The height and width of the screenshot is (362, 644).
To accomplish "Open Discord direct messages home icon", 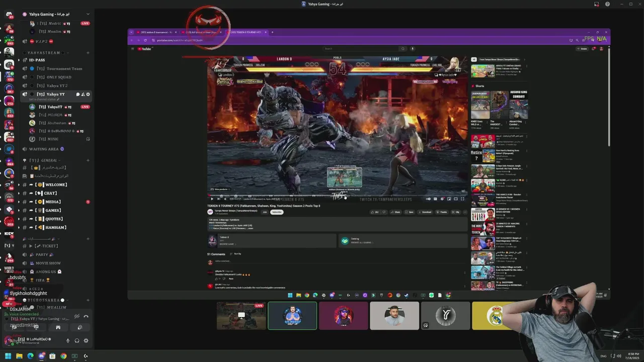I will pos(9,14).
